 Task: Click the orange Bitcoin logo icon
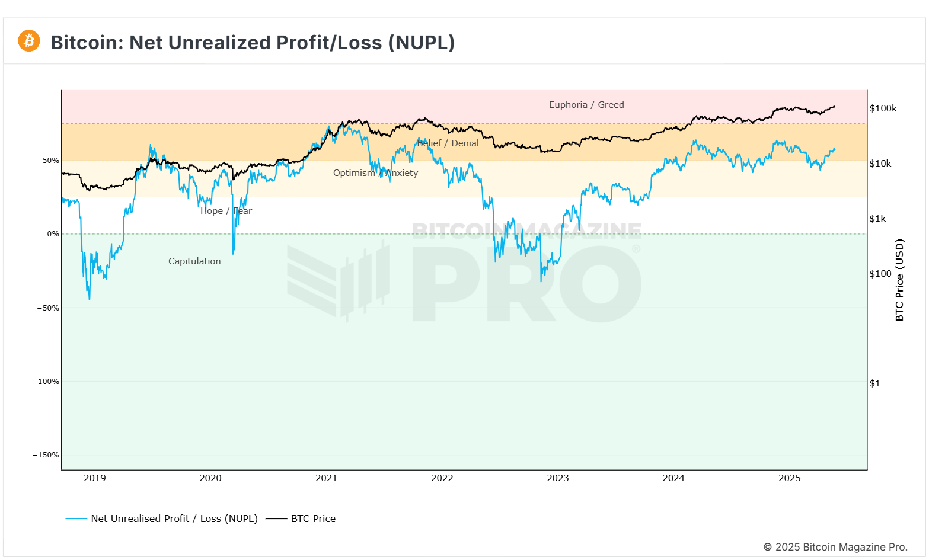(28, 41)
